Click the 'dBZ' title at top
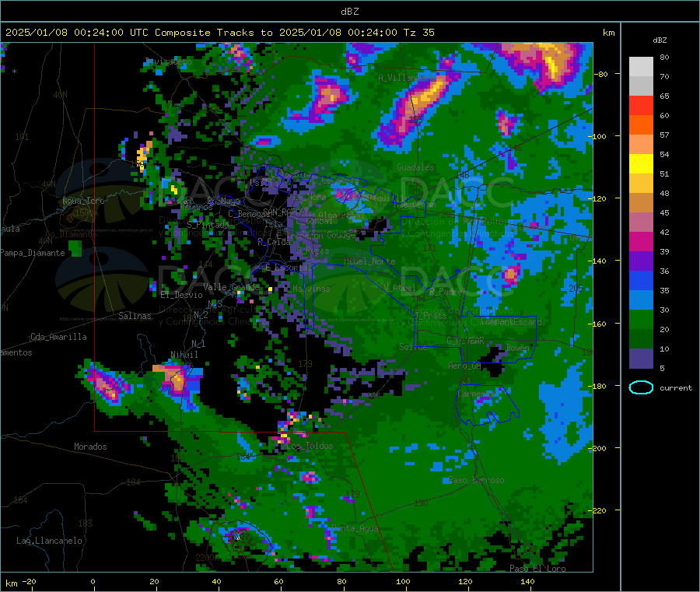This screenshot has width=700, height=592. pos(349,11)
